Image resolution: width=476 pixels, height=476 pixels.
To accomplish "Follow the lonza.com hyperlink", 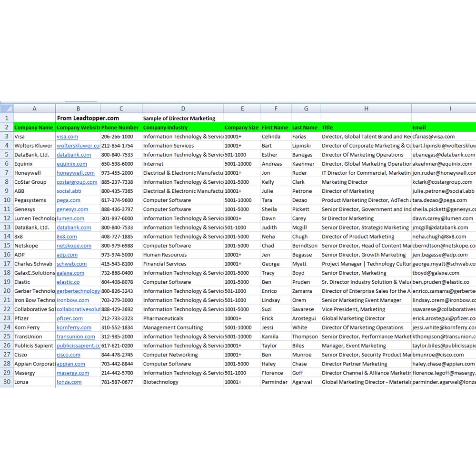I will click(x=69, y=382).
